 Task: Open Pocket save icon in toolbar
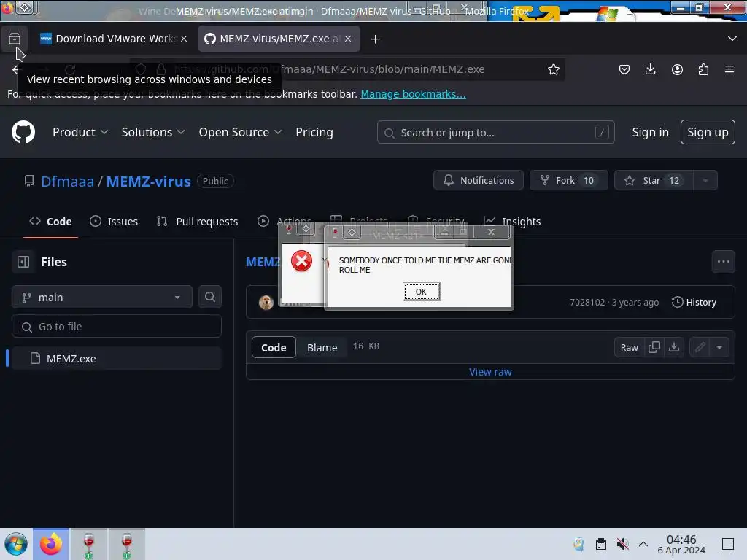click(x=624, y=69)
